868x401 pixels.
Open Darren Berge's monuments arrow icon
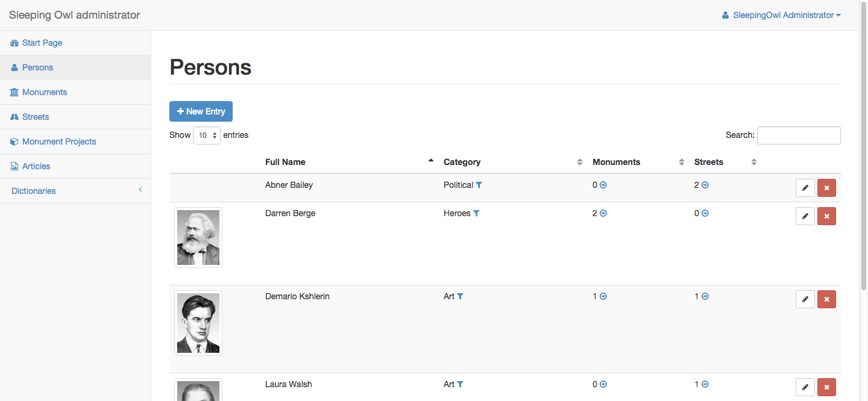click(603, 214)
